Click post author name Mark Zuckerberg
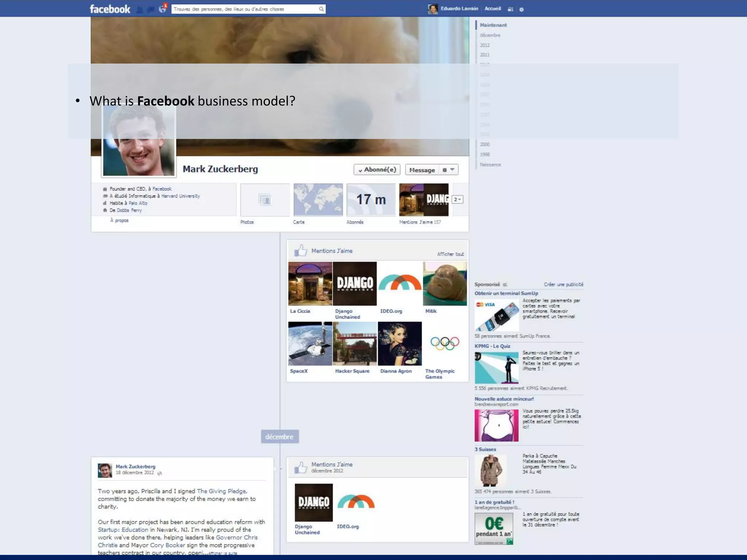This screenshot has width=747, height=560. click(135, 466)
